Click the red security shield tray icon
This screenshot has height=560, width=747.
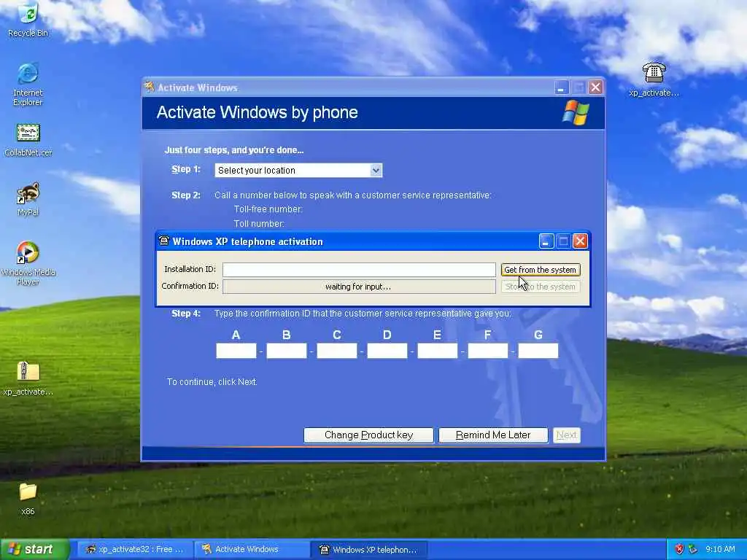(679, 549)
